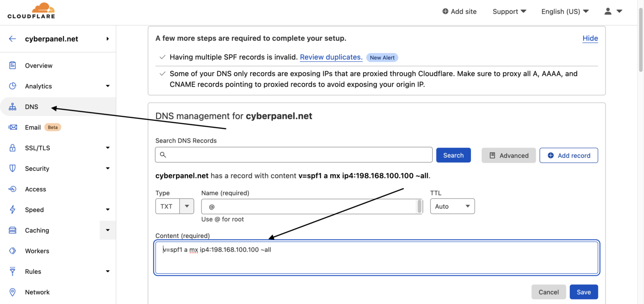
Task: Click Cancel to discard record edit
Action: point(548,292)
